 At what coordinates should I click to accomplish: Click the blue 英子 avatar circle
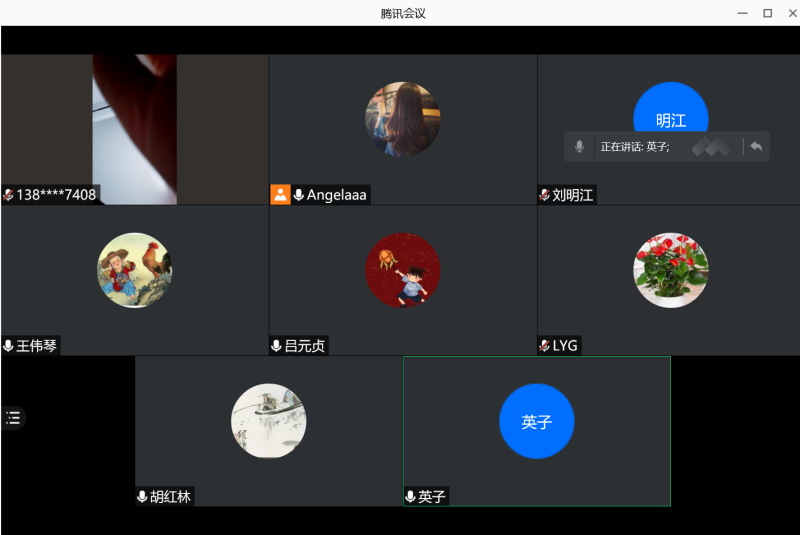(537, 421)
